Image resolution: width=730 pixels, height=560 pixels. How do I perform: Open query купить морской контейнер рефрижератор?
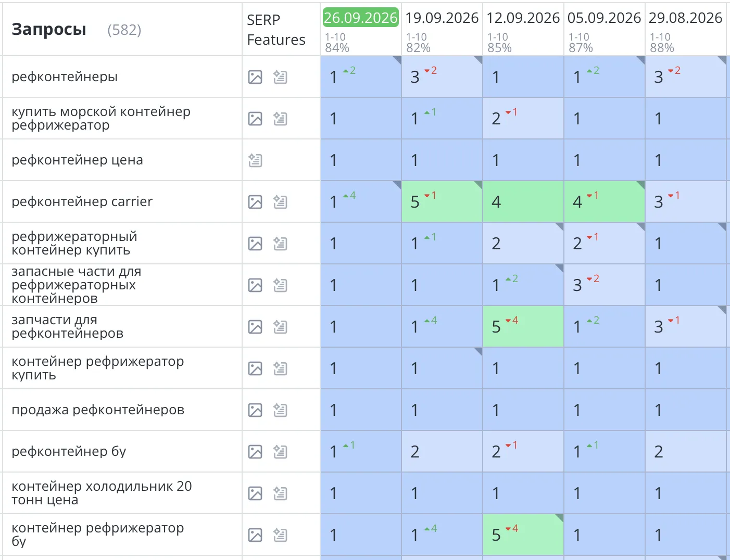[101, 118]
